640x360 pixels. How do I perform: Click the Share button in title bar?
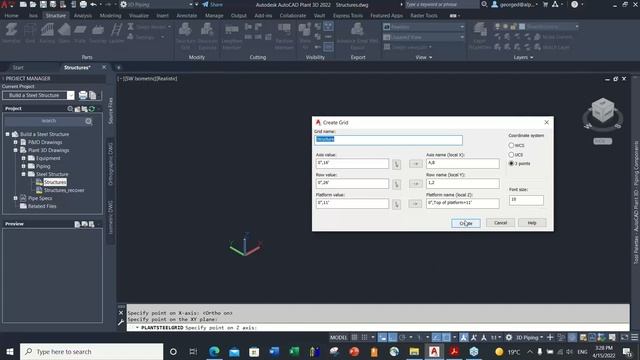tap(213, 4)
